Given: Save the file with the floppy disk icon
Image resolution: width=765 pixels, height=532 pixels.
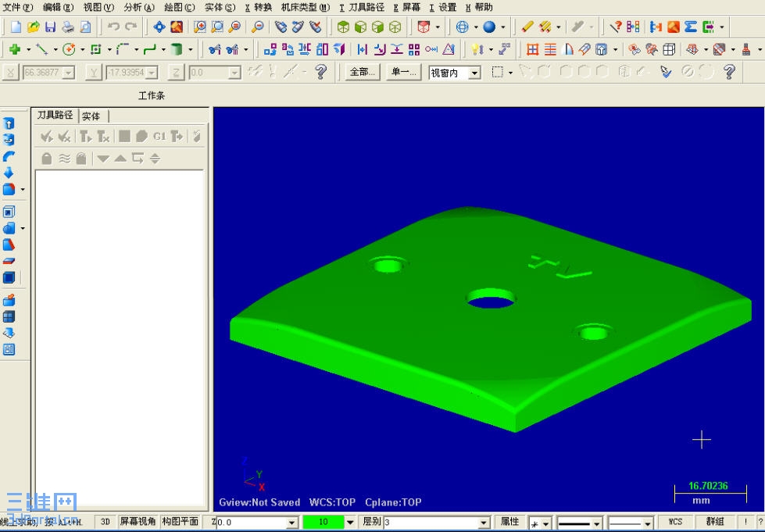Looking at the screenshot, I should coord(50,27).
